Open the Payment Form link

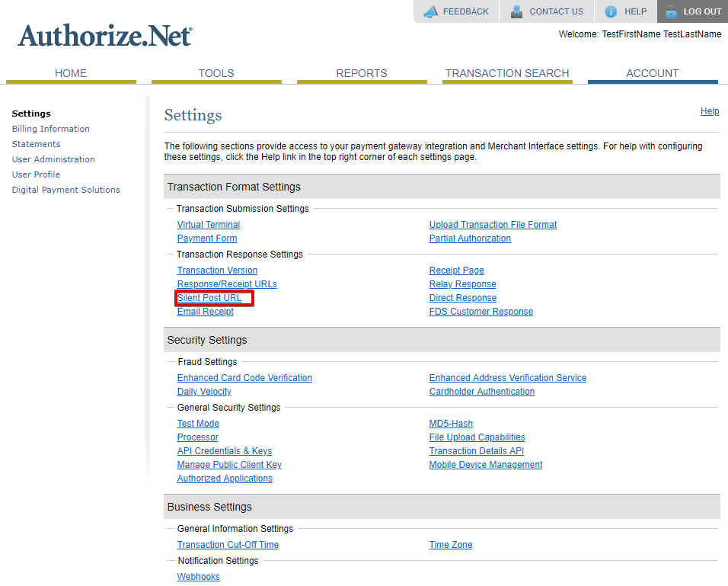pos(207,239)
